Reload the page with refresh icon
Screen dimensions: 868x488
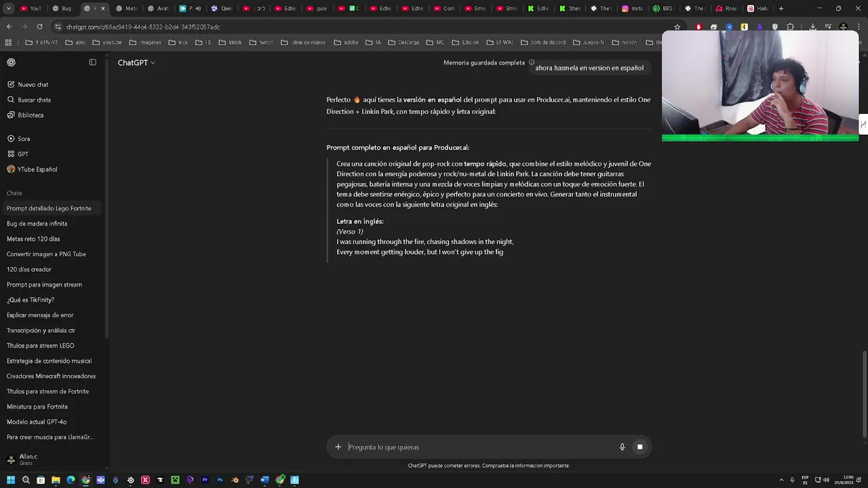39,26
